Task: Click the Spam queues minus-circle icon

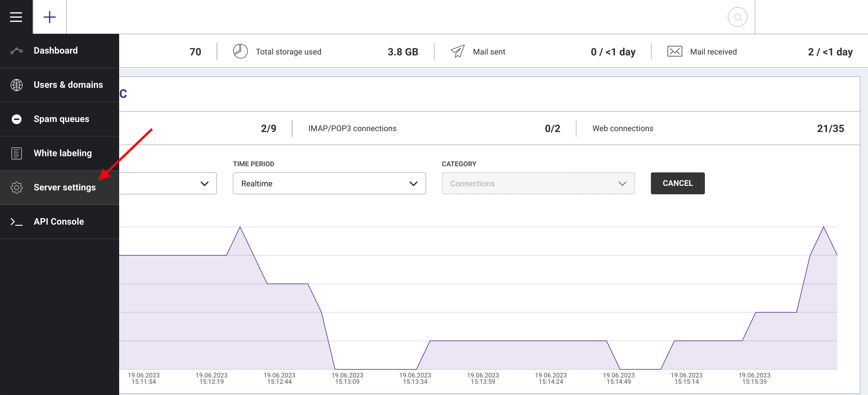Action: click(x=16, y=119)
